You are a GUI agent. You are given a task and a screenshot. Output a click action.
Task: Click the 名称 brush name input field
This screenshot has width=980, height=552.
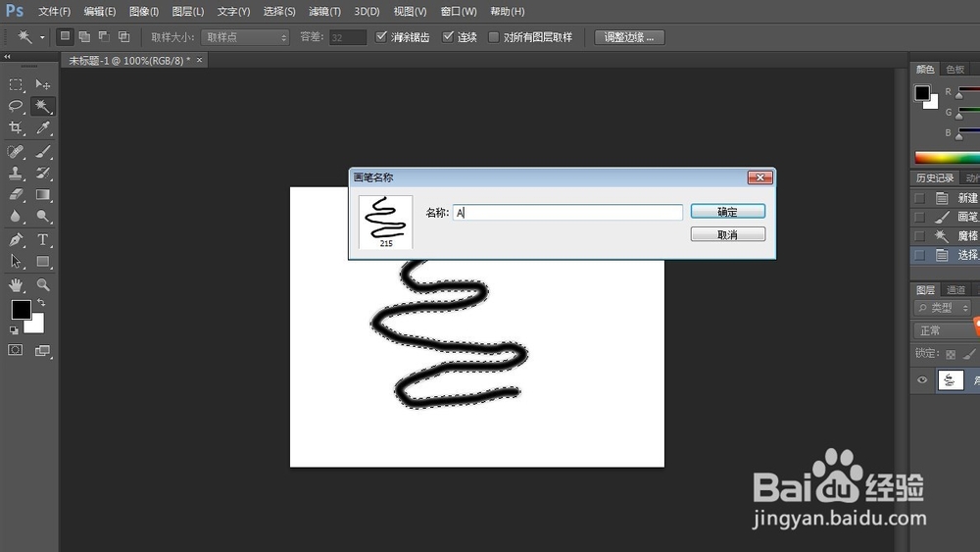click(567, 213)
